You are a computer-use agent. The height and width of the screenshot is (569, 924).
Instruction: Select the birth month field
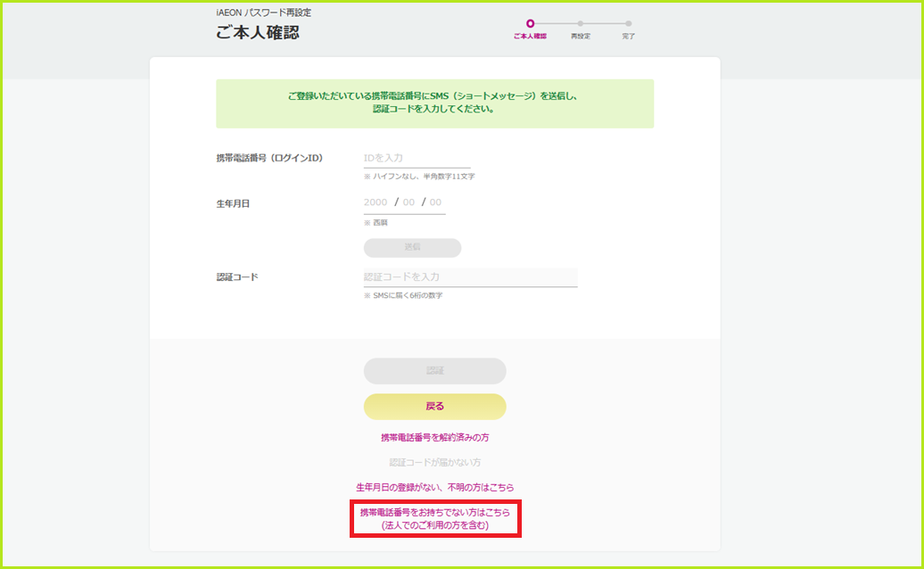coord(408,202)
